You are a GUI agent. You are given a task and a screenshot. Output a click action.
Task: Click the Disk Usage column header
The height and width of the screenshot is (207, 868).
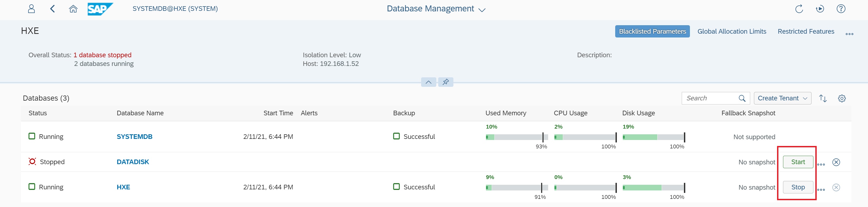[639, 113]
